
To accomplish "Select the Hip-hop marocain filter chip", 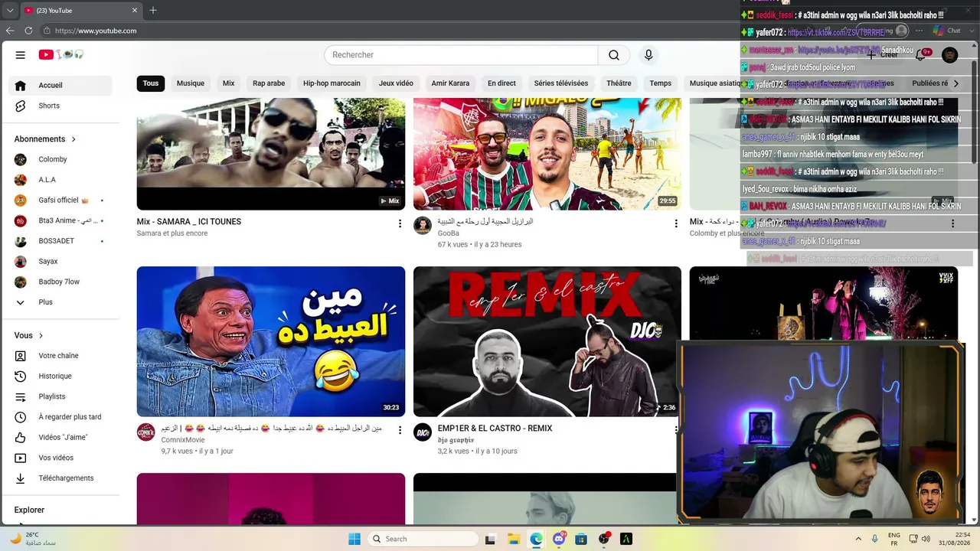I will (x=332, y=83).
